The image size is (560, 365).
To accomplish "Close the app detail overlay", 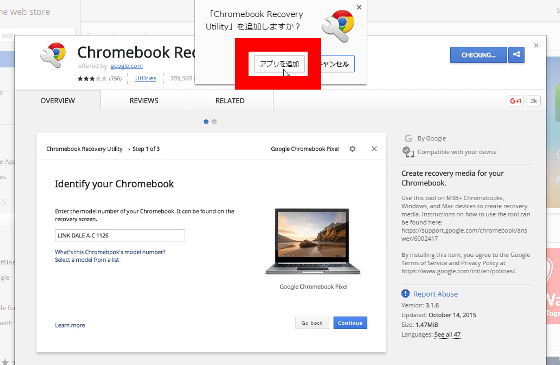I will click(536, 45).
